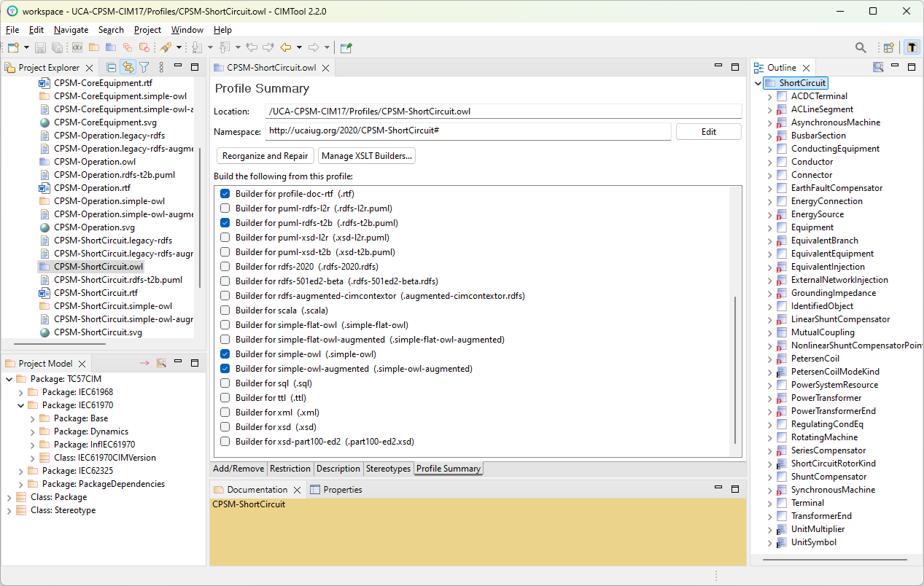Switch to the Add/Remove tab
Viewport: 924px width, 586px height.
click(x=238, y=469)
